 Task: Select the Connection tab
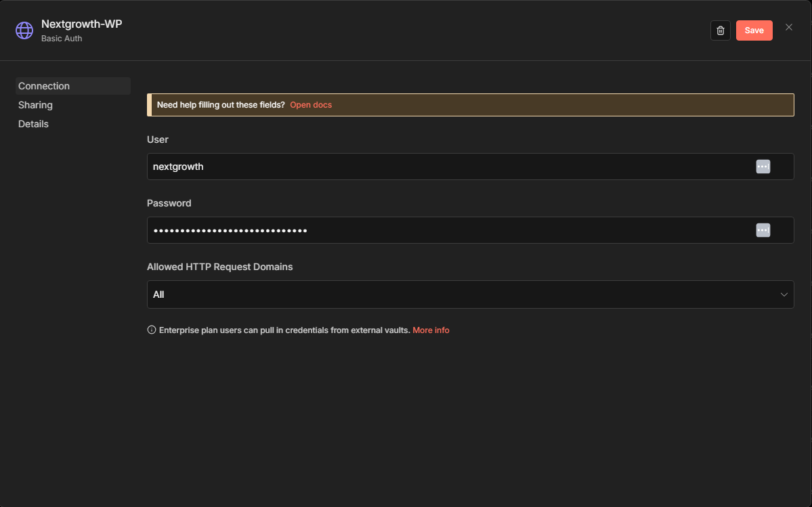tap(44, 86)
